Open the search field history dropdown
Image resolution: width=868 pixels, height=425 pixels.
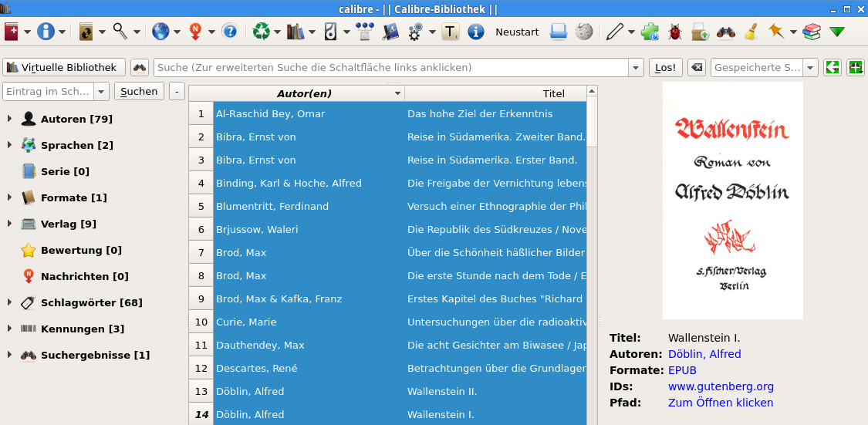(x=636, y=68)
